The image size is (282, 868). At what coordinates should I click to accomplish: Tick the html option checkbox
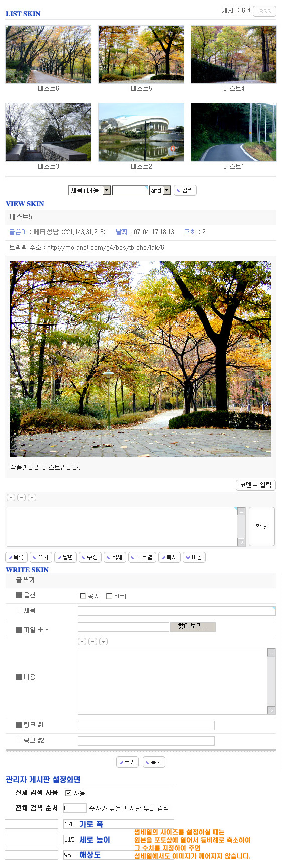[109, 596]
